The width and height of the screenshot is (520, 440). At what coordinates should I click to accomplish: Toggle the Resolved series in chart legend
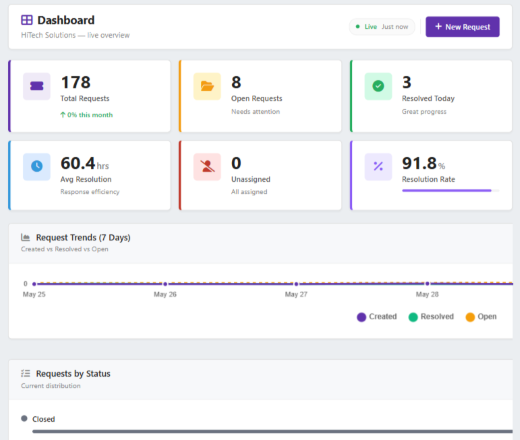point(431,317)
